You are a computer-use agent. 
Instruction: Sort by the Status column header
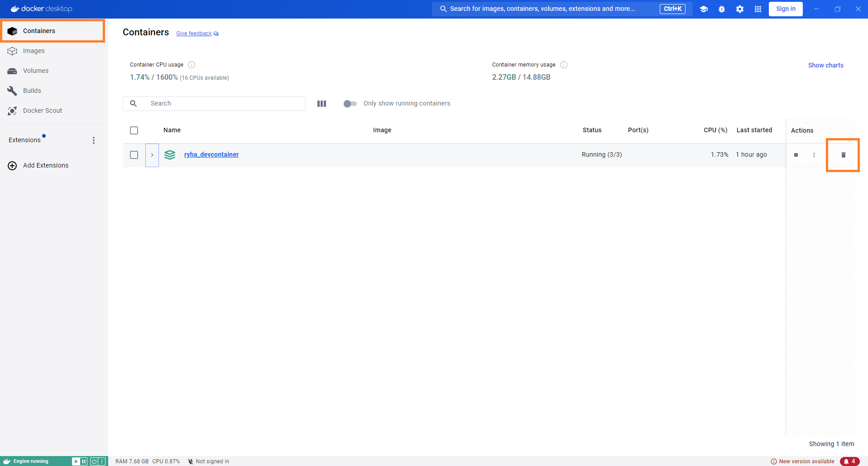click(x=592, y=130)
